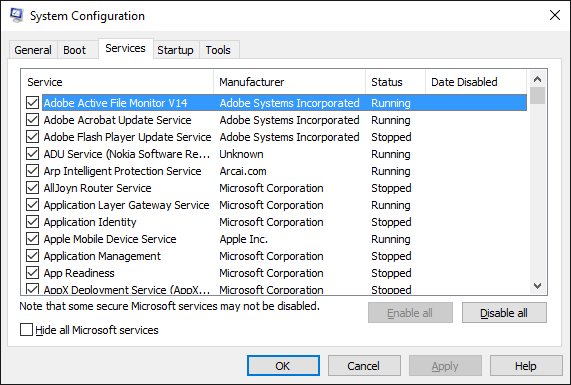Uncheck Application Layer Gateway Service checkbox
The image size is (571, 385).
point(32,205)
